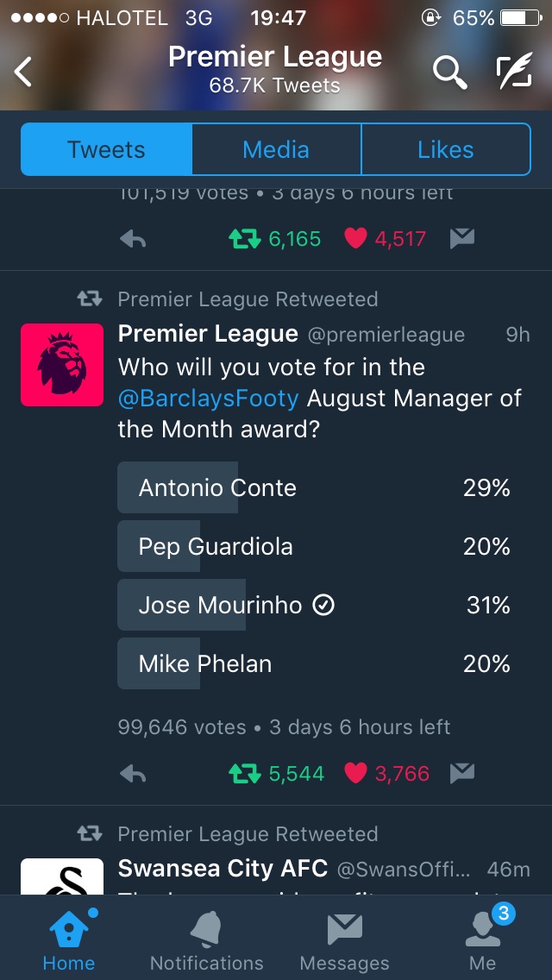Open the @BarclaysFooty mention link

[x=208, y=398]
